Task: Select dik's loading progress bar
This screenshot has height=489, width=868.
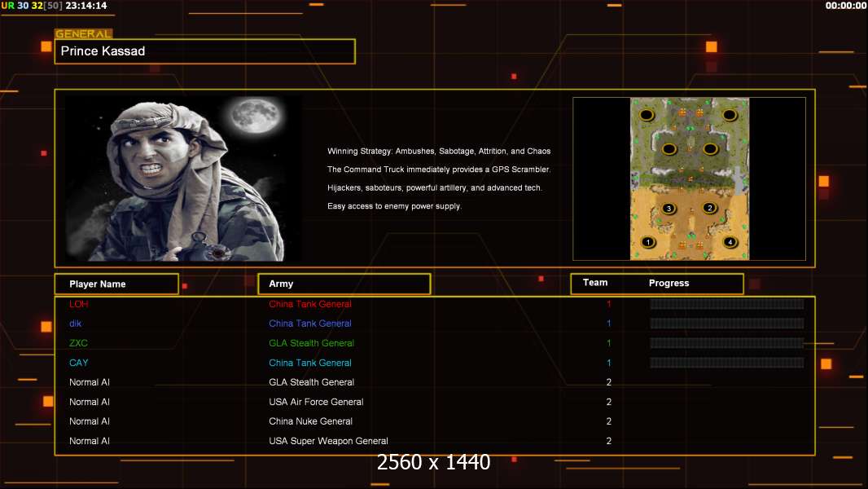Action: [x=727, y=324]
